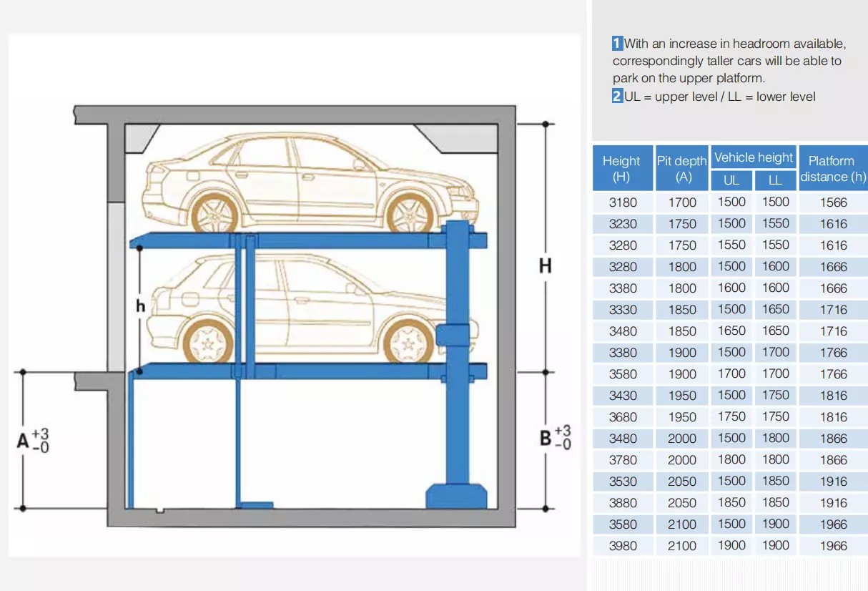Viewport: 868px width, 591px height.
Task: Click the blue number 1 note badge
Action: [618, 44]
